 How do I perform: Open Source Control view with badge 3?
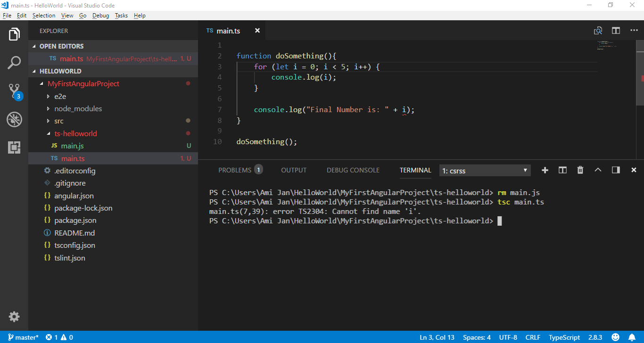[14, 91]
